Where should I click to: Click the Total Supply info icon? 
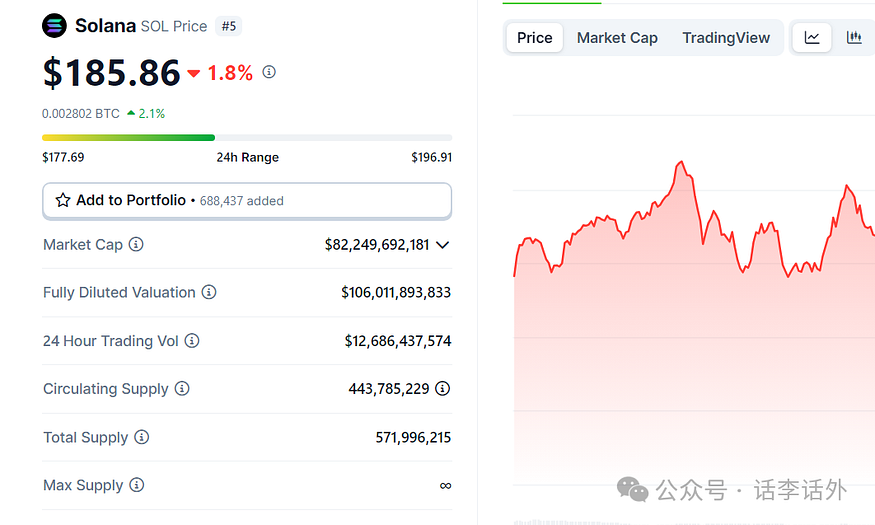(x=142, y=437)
